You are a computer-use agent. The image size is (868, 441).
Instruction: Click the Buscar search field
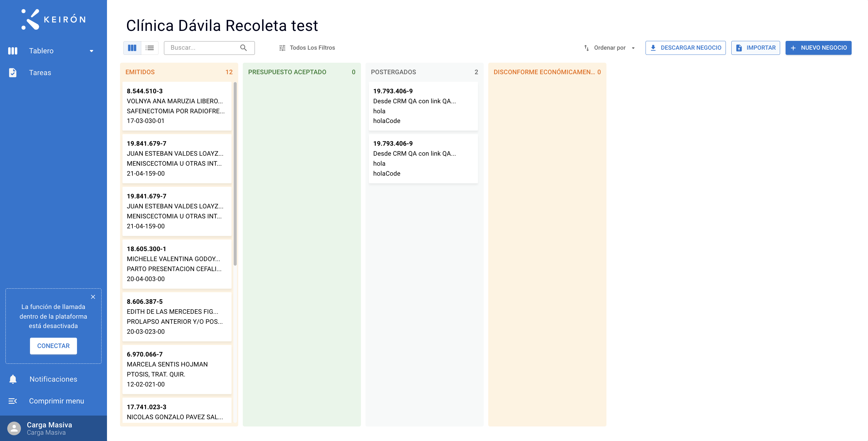click(x=209, y=48)
